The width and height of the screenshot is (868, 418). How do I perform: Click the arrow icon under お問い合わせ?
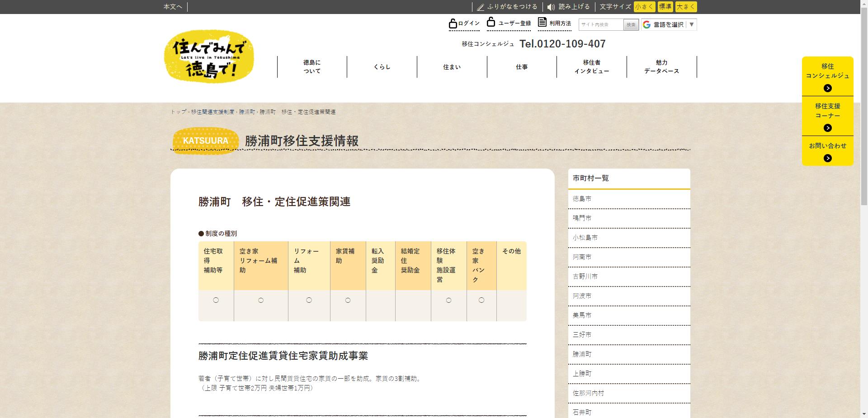pyautogui.click(x=827, y=158)
